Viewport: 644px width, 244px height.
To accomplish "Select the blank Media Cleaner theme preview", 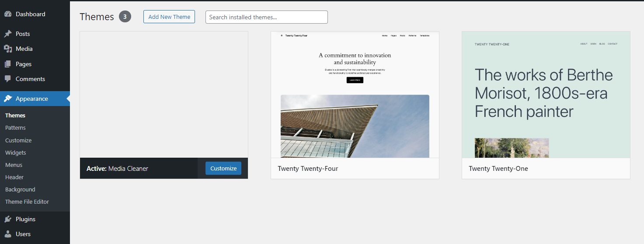I will 164,95.
